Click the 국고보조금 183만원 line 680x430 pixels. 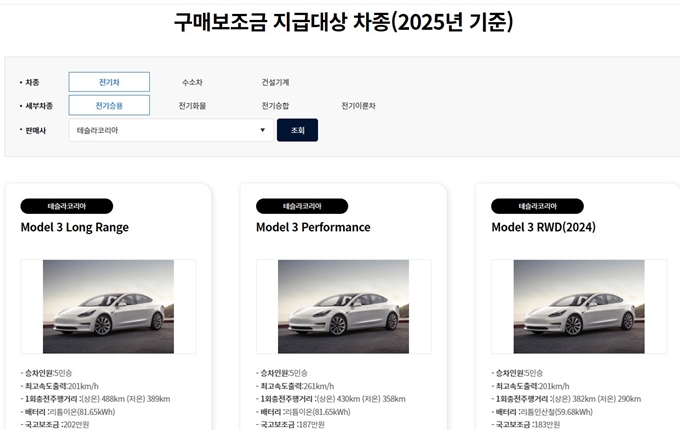pos(526,424)
